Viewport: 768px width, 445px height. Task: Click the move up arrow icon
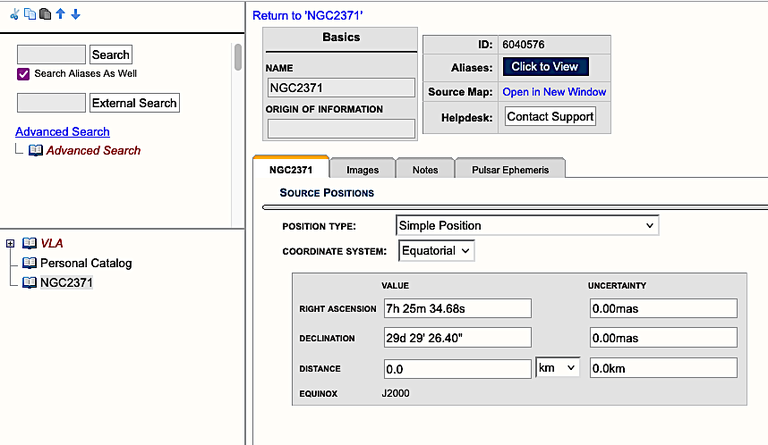coord(60,15)
